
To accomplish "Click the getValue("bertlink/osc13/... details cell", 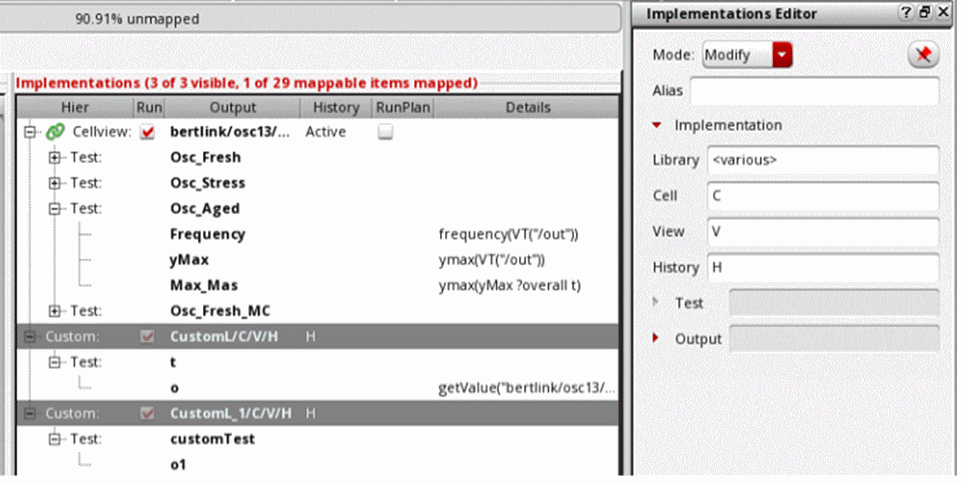I will click(x=526, y=388).
